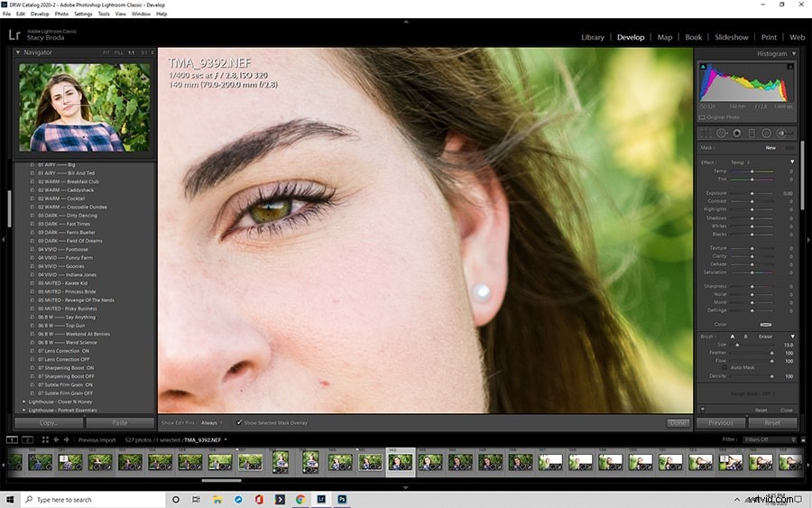Click New next to Mask
Screen dimensions: 812x508
click(770, 148)
